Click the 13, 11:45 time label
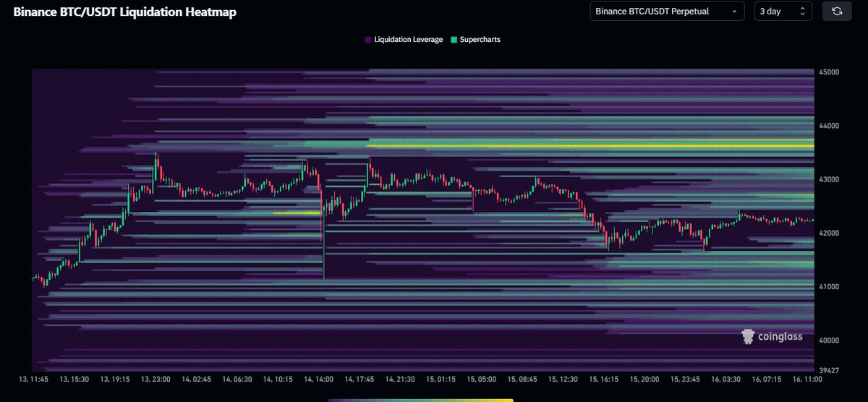The height and width of the screenshot is (402, 868). (33, 379)
